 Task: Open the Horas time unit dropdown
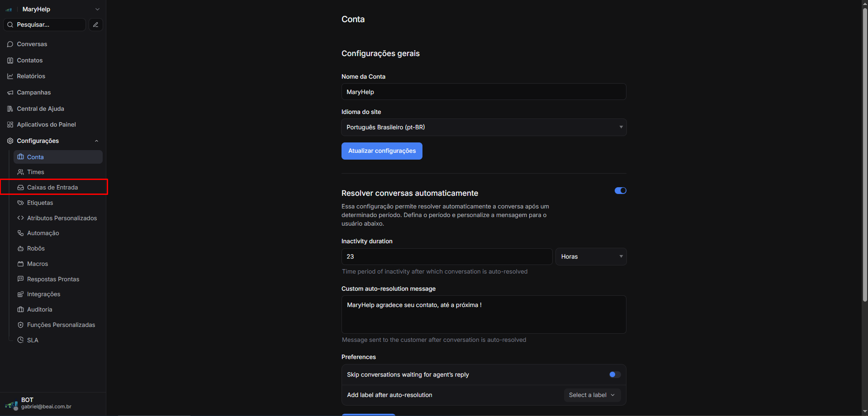590,257
